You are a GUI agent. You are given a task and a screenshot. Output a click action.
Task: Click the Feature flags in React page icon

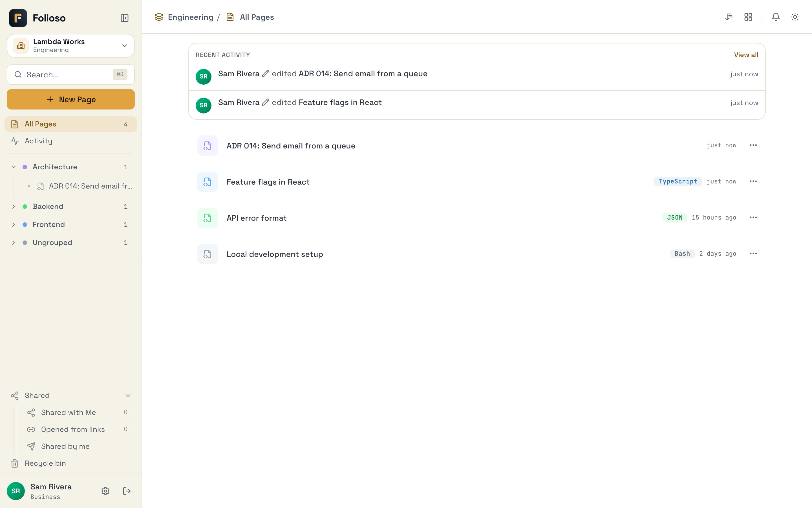[x=207, y=182]
